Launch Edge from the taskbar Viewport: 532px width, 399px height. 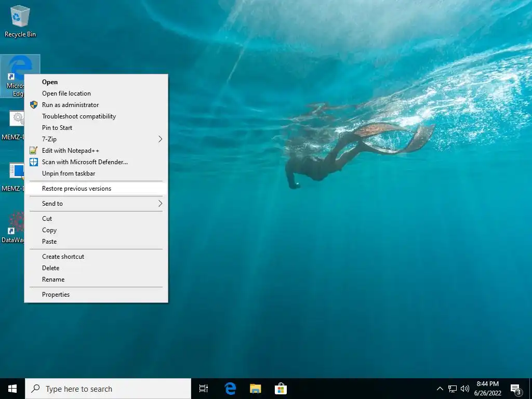pyautogui.click(x=230, y=389)
